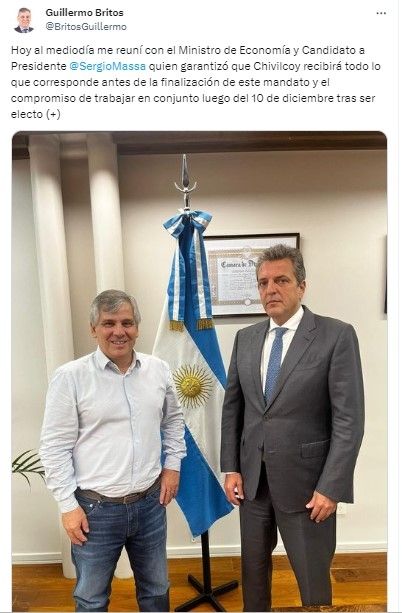Open Guillermo Britos profile avatar
The height and width of the screenshot is (613, 402).
pyautogui.click(x=24, y=20)
